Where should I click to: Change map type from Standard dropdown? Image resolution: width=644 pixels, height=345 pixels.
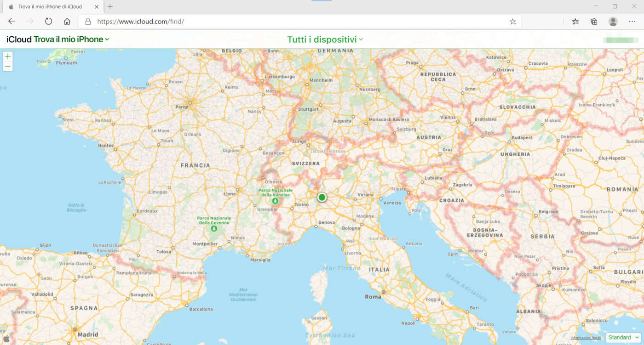623,337
